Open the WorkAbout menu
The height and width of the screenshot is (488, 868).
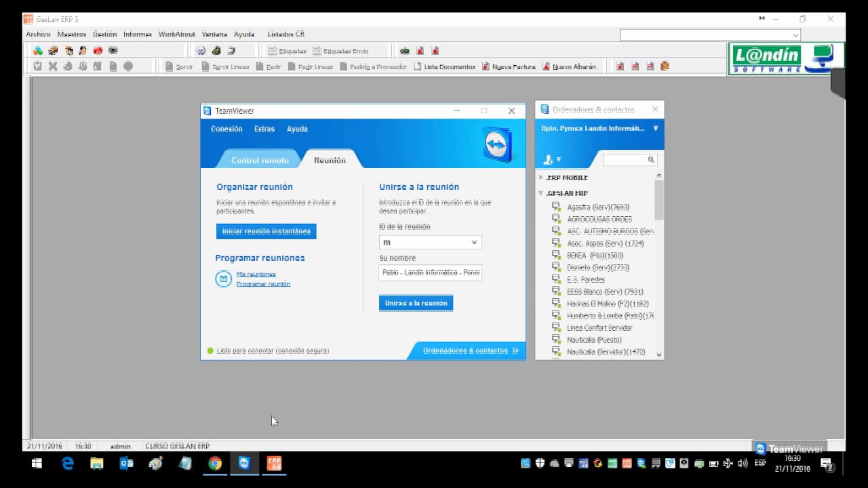176,34
